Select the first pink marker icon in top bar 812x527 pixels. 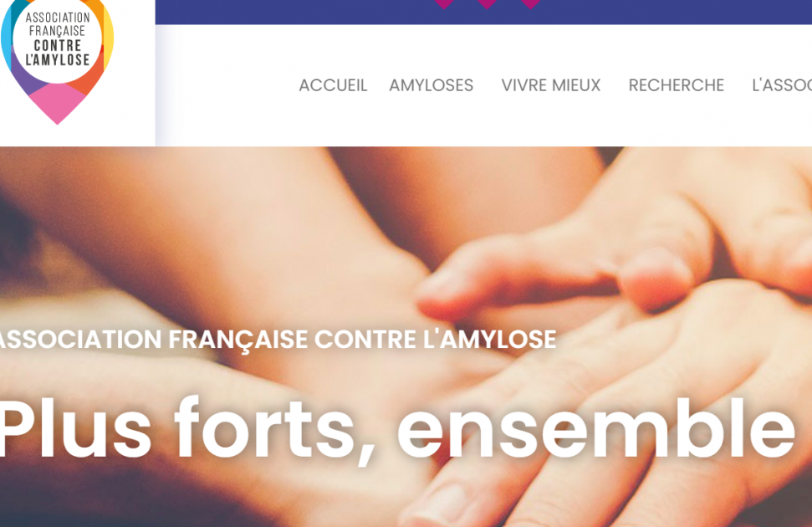point(444,4)
